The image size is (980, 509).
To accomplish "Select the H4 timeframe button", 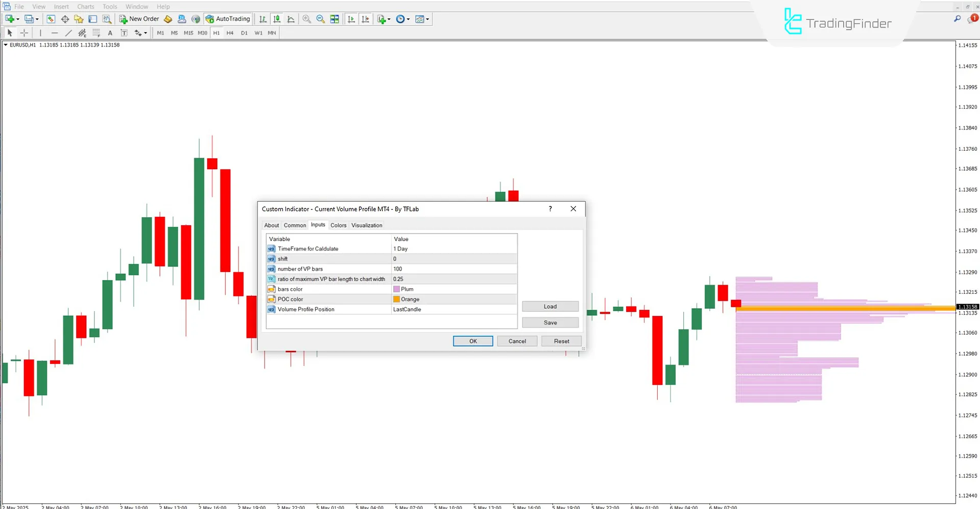I will pyautogui.click(x=230, y=33).
